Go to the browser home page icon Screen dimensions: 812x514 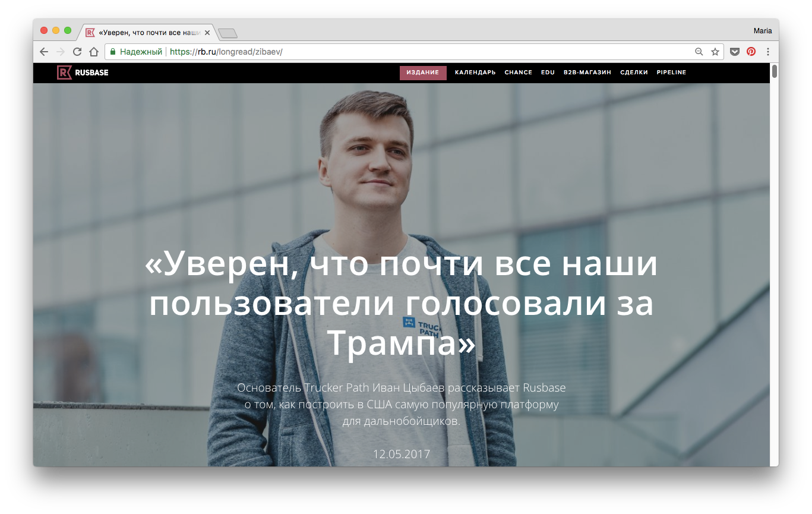[93, 52]
